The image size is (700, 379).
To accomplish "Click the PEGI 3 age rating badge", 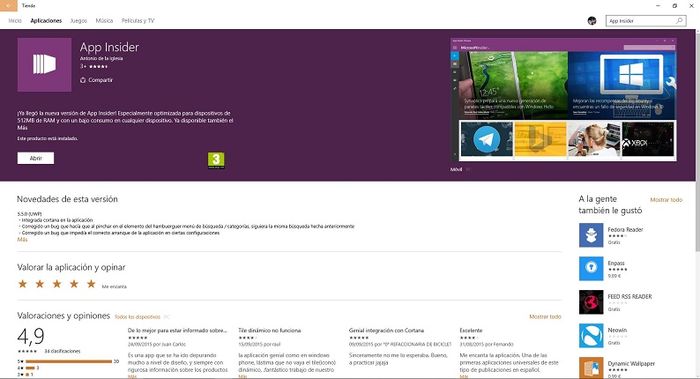I will pyautogui.click(x=216, y=160).
